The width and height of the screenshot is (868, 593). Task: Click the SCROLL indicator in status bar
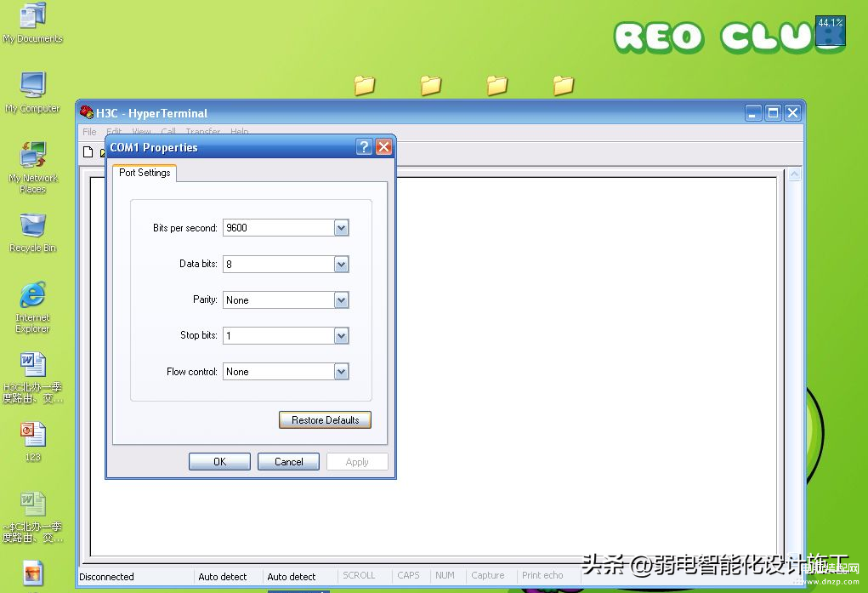coord(359,575)
